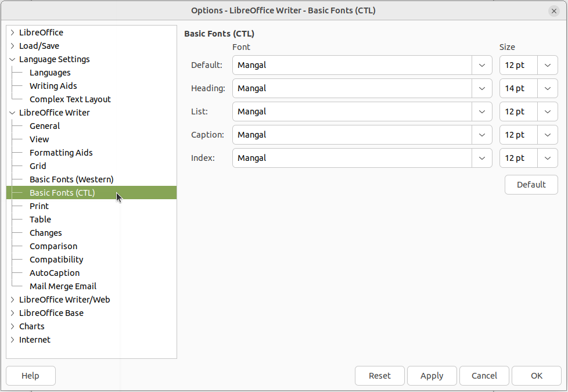This screenshot has width=568, height=392.
Task: Open Help for this dialog
Action: (30, 376)
